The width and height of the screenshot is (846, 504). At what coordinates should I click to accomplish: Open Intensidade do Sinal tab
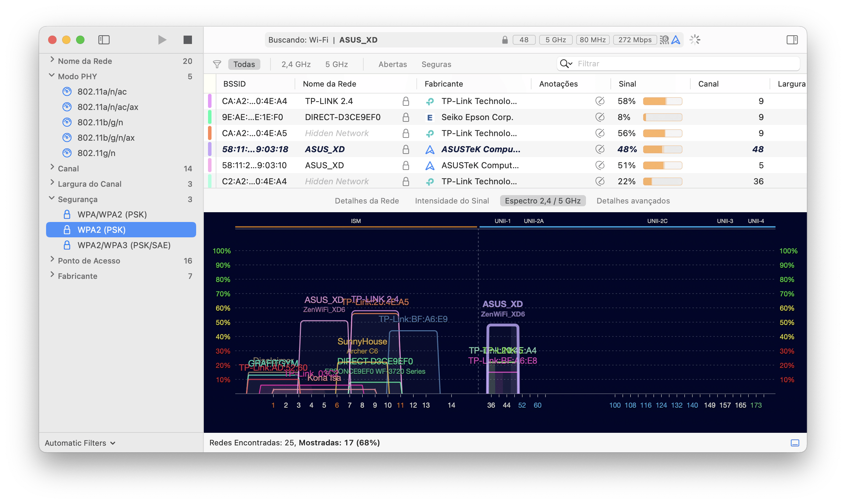[452, 201]
